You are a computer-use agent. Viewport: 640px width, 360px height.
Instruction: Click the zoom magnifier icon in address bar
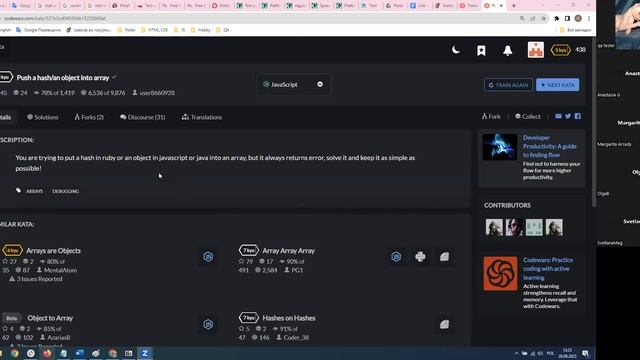522,18
